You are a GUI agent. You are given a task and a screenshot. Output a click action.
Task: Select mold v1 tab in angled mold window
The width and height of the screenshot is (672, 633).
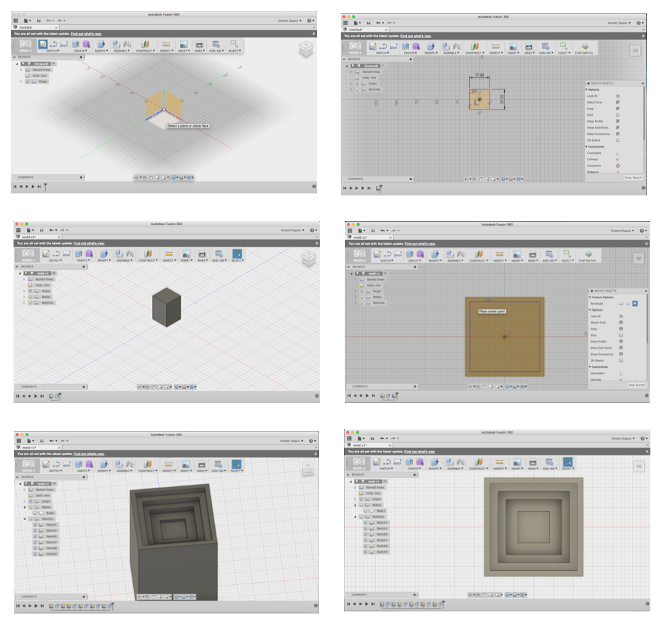pos(38,448)
